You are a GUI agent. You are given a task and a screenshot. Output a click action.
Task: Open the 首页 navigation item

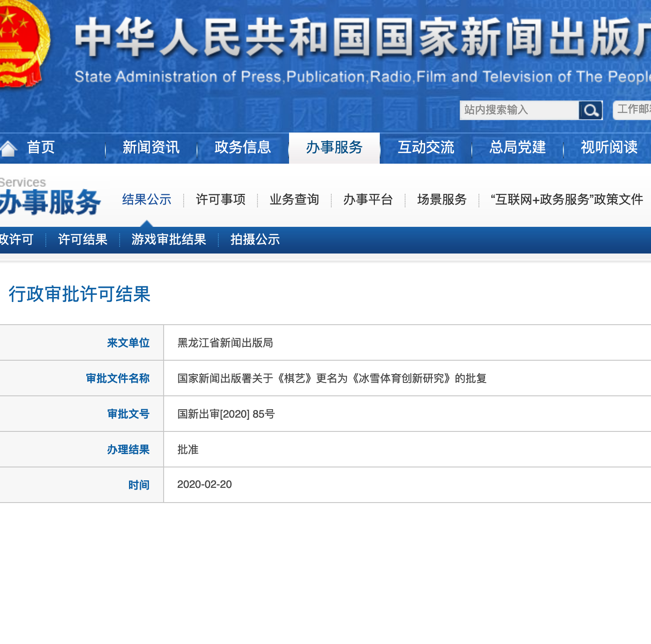[40, 147]
